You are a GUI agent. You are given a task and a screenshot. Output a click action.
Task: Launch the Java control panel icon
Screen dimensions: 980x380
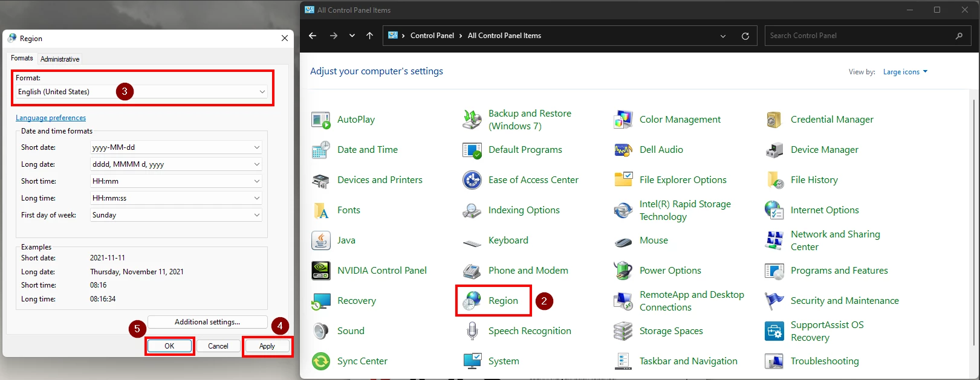pyautogui.click(x=321, y=240)
